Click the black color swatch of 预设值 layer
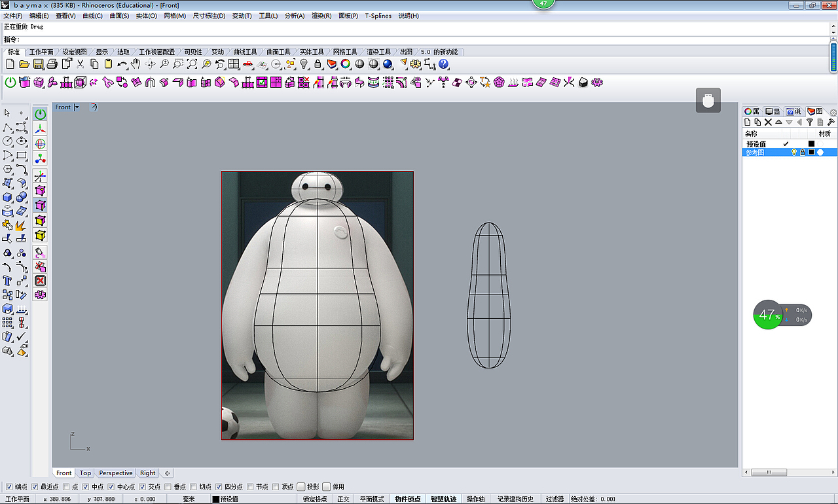 (x=811, y=144)
